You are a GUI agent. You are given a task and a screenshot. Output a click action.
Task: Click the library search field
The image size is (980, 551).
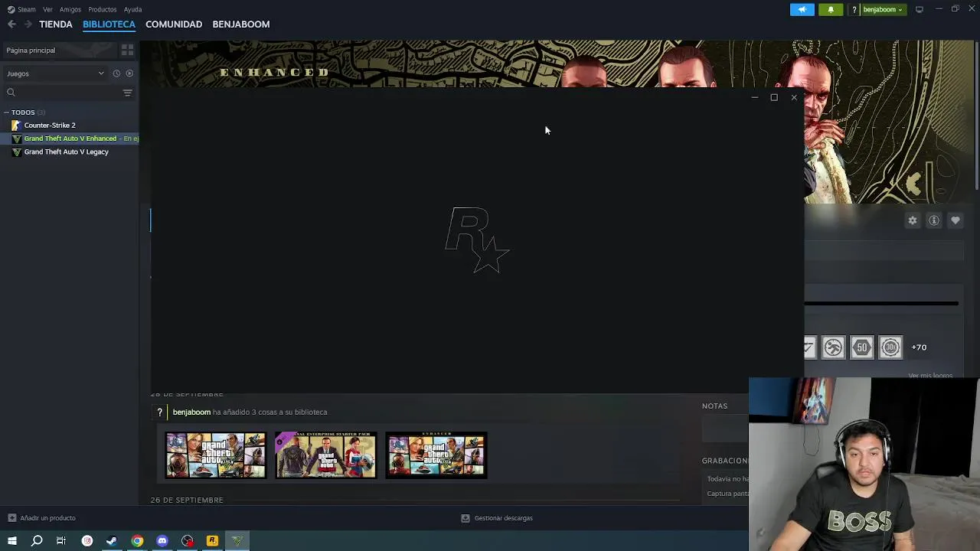pyautogui.click(x=61, y=93)
